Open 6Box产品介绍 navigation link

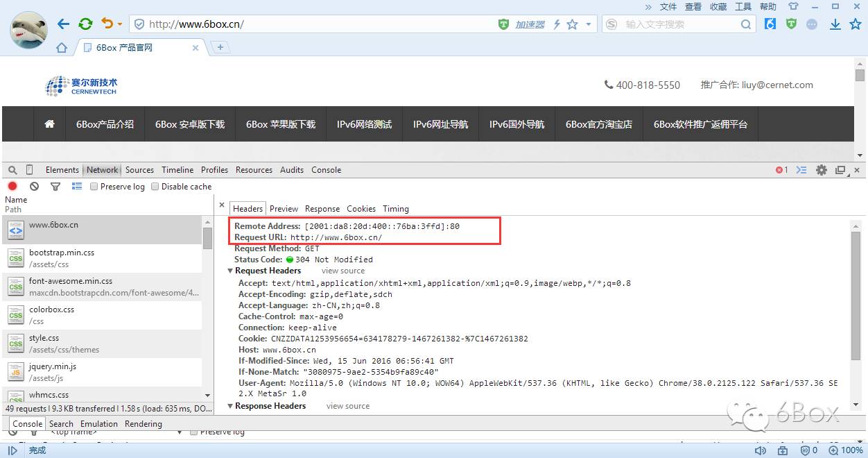coord(105,124)
